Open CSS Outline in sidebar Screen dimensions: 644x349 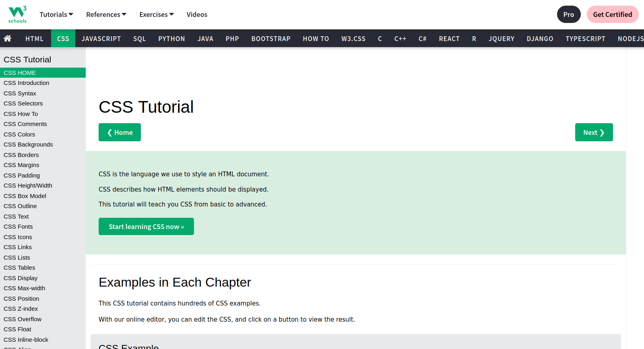pos(43,206)
